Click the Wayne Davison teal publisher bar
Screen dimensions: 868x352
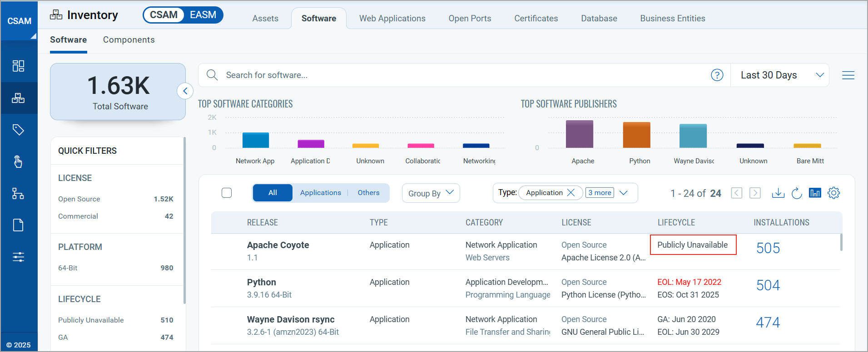coord(693,136)
